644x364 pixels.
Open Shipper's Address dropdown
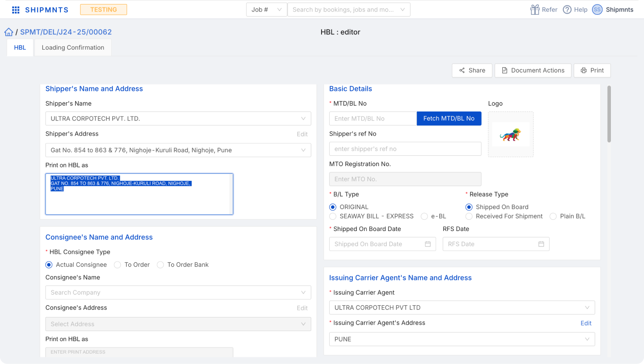click(x=178, y=150)
